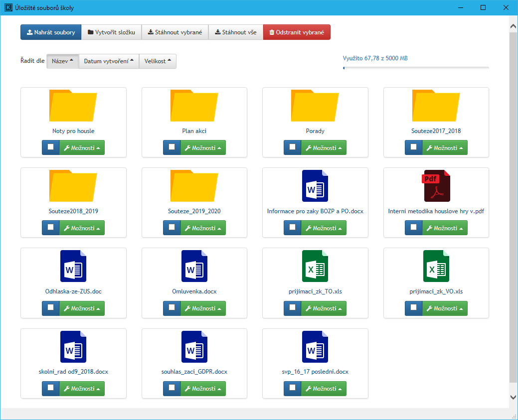This screenshot has width=518, height=420.
Task: Click the scrollbar down arrow
Action: pyautogui.click(x=514, y=397)
